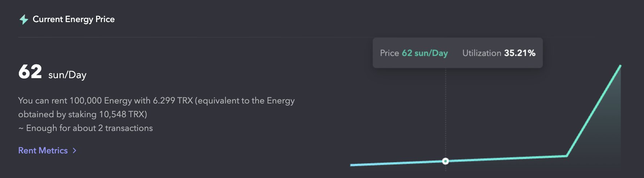Viewport: 644px width, 178px height.
Task: Click the sun/Day unit label beside 62
Action: [x=67, y=75]
